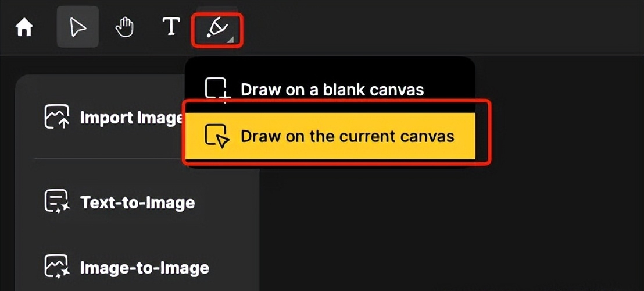Screen dimensions: 644x291
Task: Select the Text tool
Action: click(170, 27)
